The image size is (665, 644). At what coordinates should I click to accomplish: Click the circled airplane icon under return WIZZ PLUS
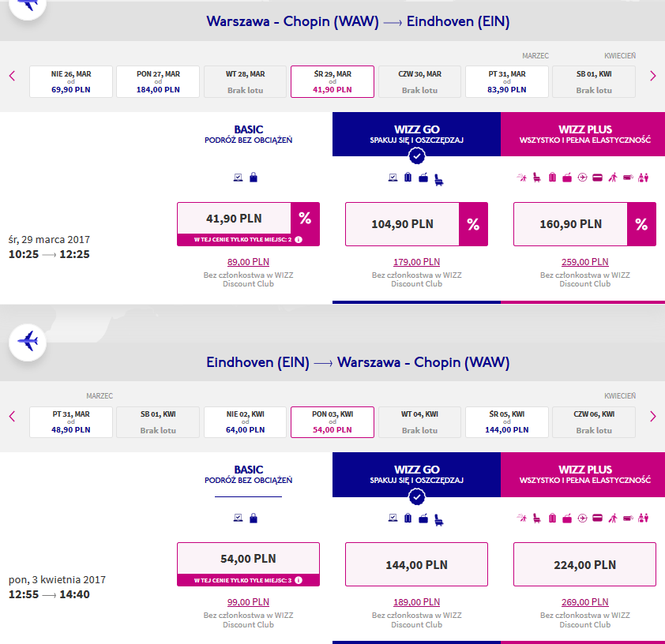(583, 518)
